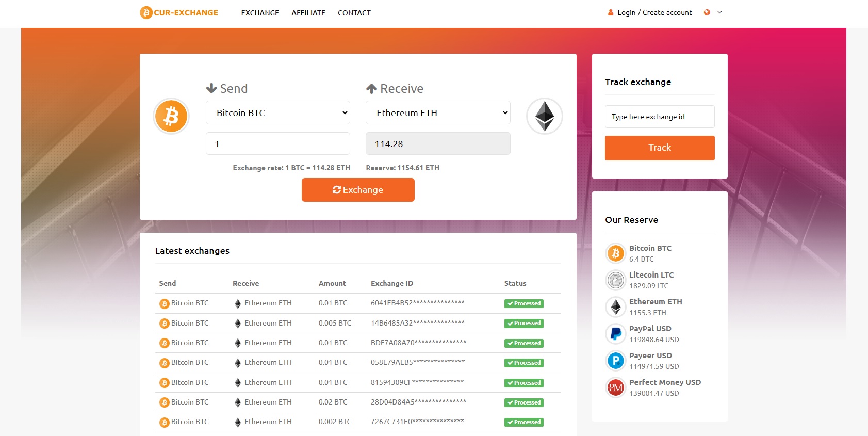Click the large Bitcoin coin icon

[x=171, y=116]
